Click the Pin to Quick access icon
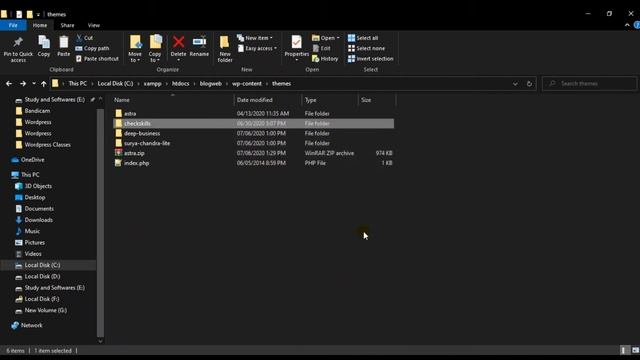Viewport: 640px width, 360px height. click(x=18, y=49)
